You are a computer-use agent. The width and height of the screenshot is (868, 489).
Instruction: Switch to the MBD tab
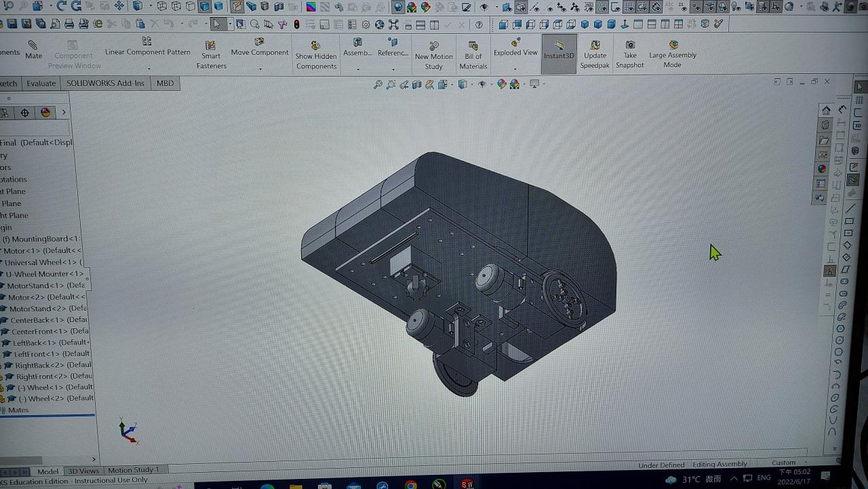(165, 83)
